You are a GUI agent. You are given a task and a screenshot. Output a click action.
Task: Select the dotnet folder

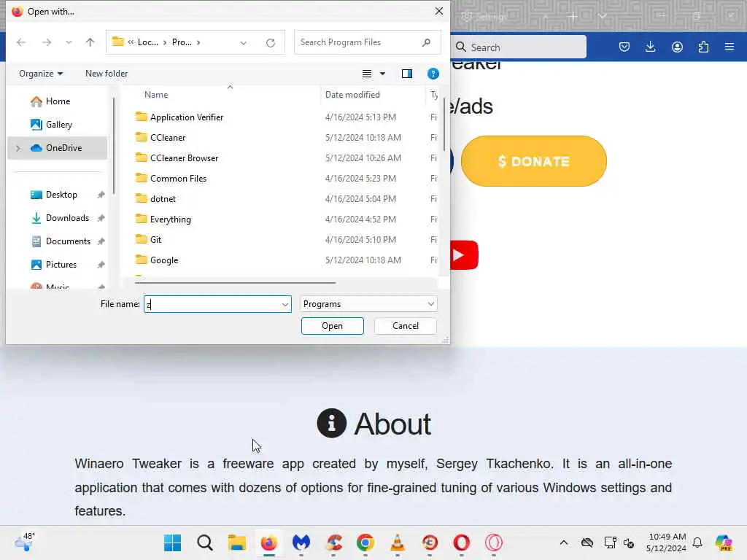(163, 199)
